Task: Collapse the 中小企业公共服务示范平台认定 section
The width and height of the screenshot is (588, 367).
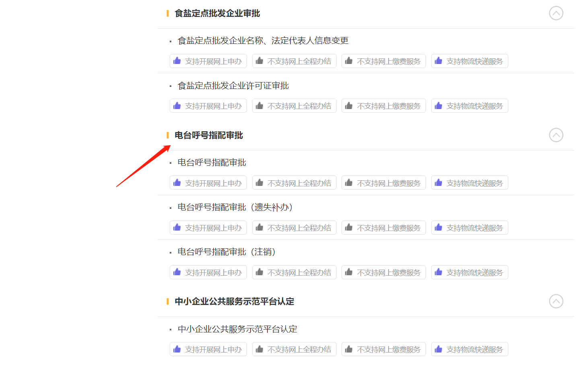Action: pos(556,301)
